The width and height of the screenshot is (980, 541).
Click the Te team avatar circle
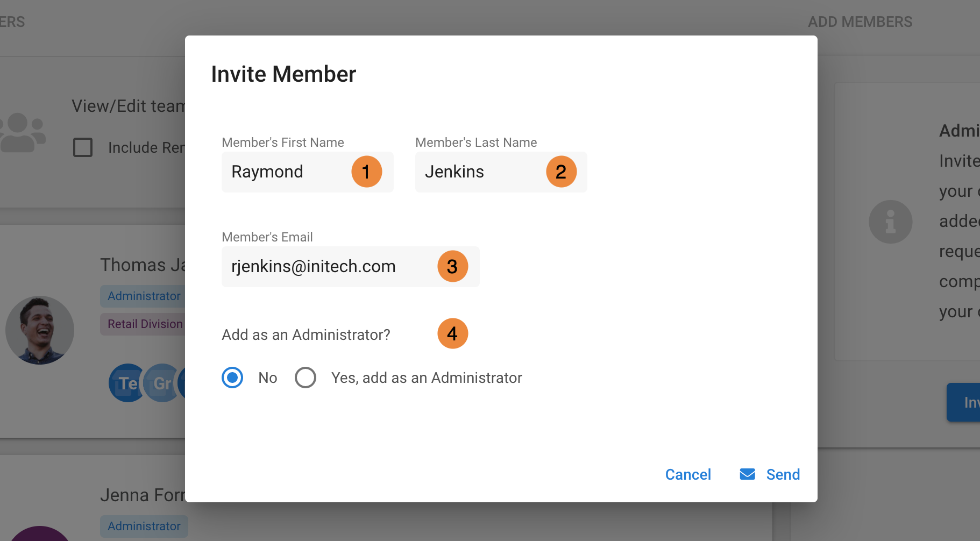point(127,383)
